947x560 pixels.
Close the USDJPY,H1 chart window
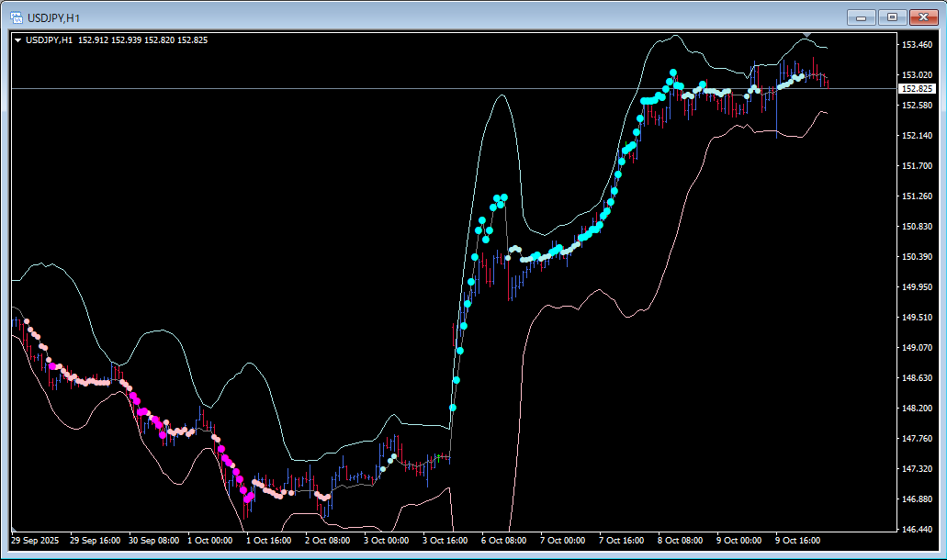[x=923, y=17]
